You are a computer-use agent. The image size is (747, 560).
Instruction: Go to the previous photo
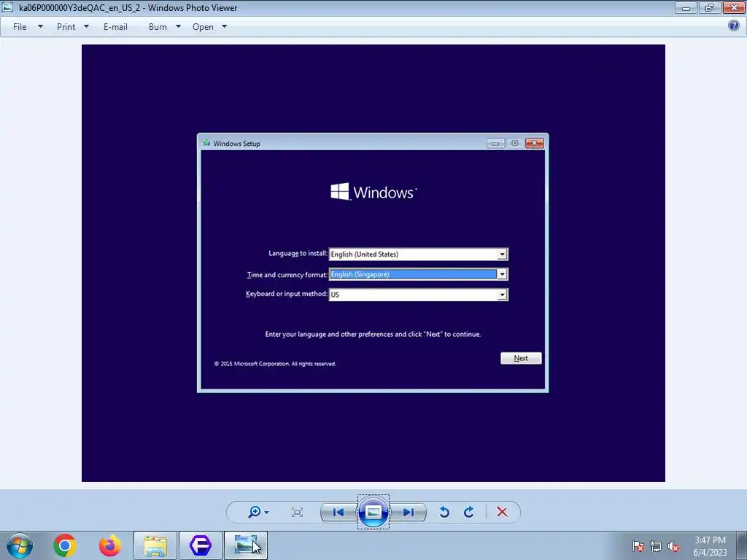tap(338, 513)
